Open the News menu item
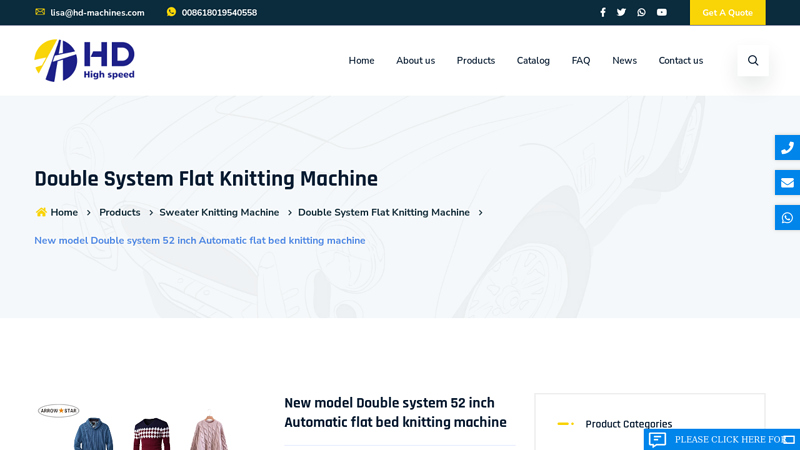 624,60
